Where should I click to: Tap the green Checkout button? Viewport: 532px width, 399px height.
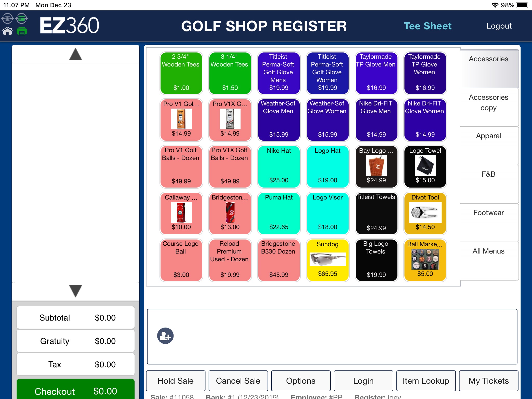pos(76,390)
